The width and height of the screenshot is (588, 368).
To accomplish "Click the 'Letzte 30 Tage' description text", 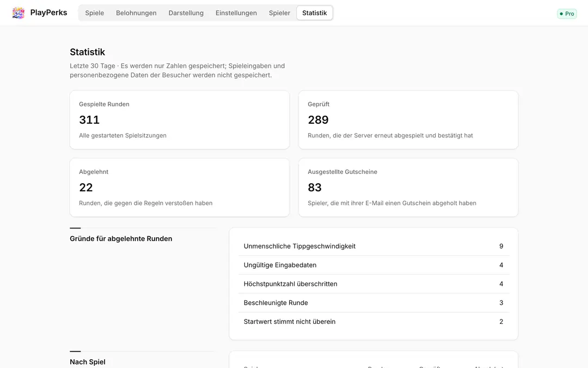I will click(x=177, y=70).
